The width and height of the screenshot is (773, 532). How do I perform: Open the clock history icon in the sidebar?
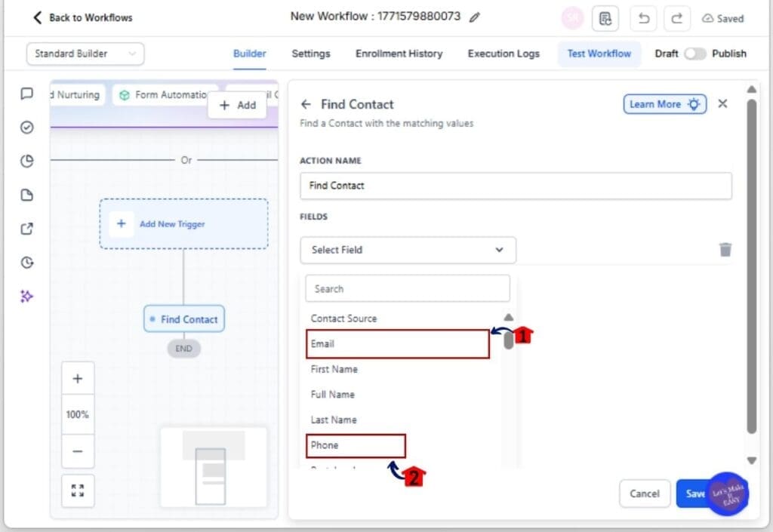[x=26, y=262]
